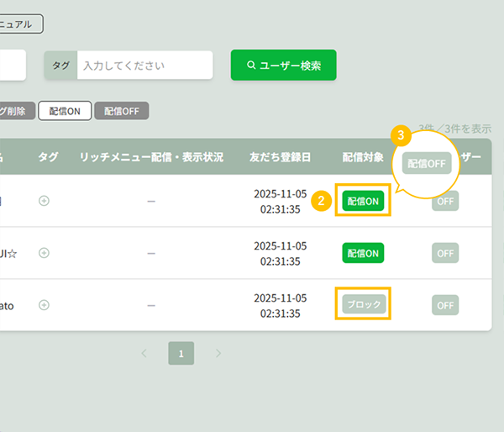Screen dimensions: 504x432
Task: Toggle the highlighted 配信ON badge in first row
Action: coord(363,201)
